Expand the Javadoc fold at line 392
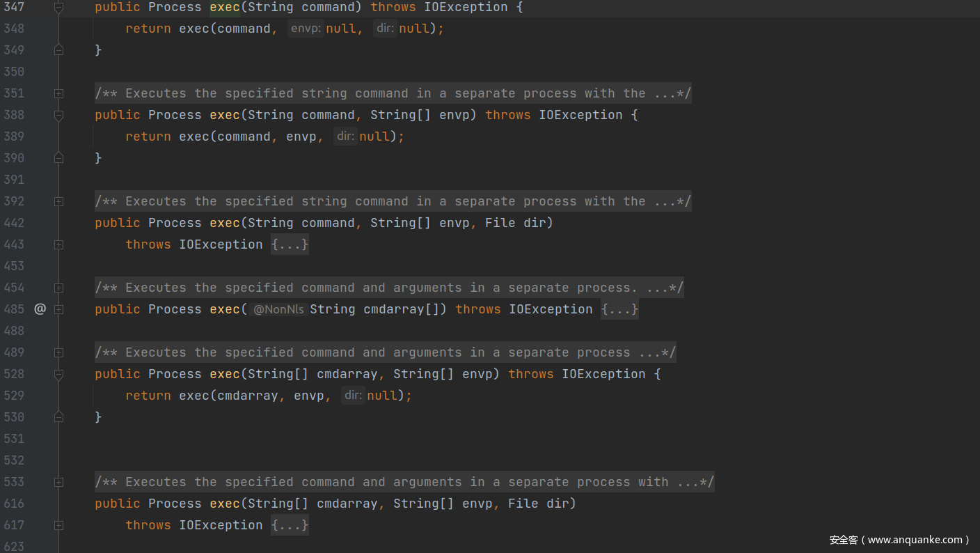980x553 pixels. click(x=58, y=201)
